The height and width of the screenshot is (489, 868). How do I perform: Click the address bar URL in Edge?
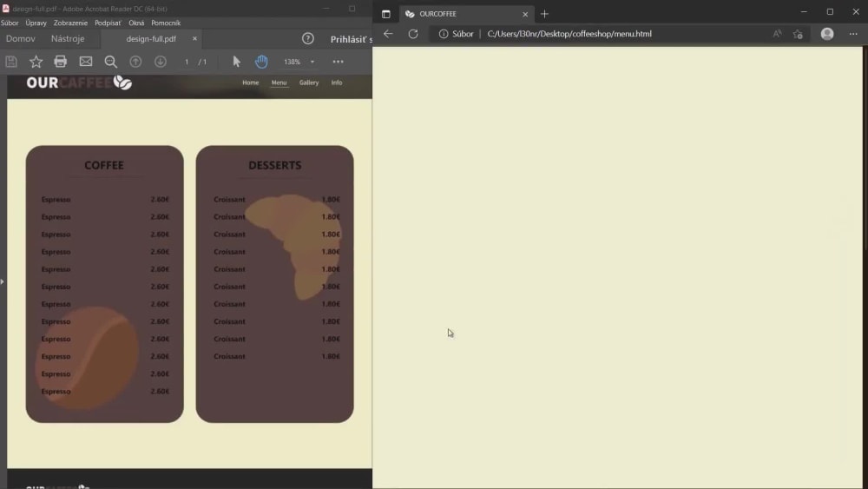pyautogui.click(x=569, y=34)
